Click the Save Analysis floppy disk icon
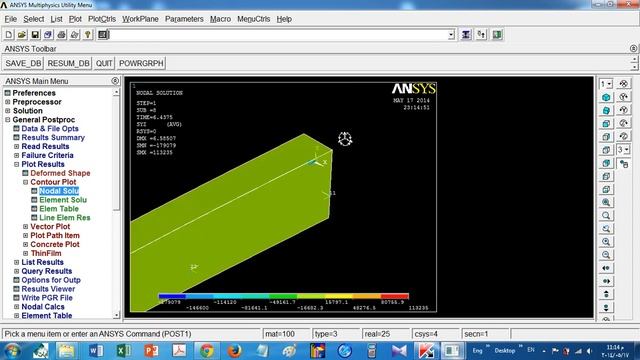The height and width of the screenshot is (360, 640). 35,35
